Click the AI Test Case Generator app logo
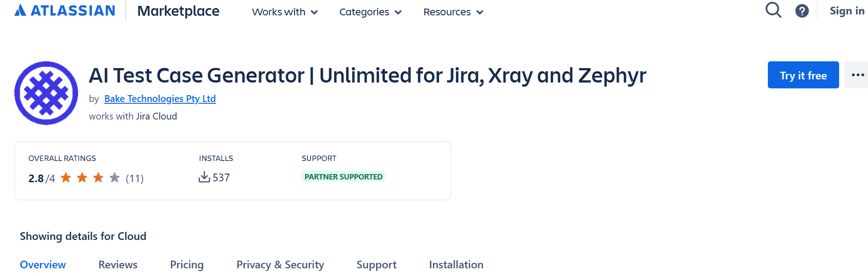This screenshot has width=868, height=276. (46, 93)
